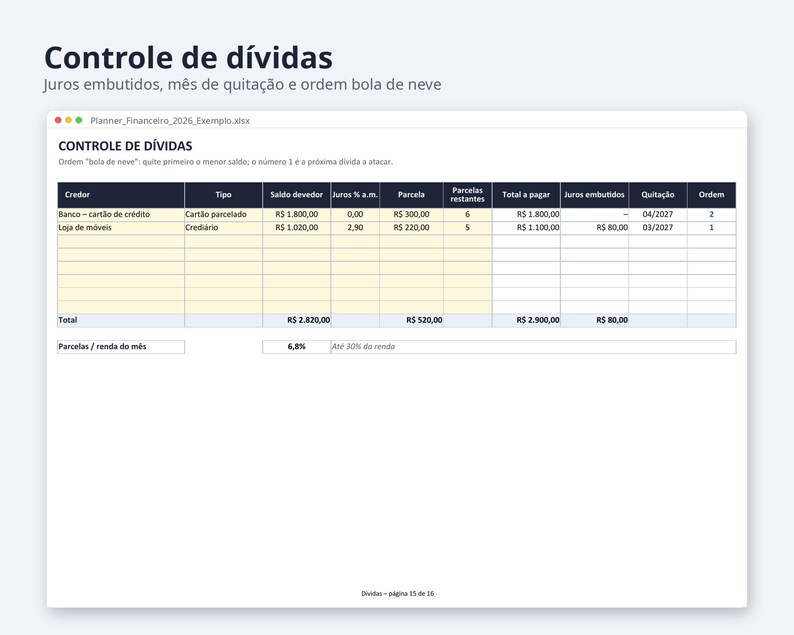
Task: Click the Parcela column header
Action: (411, 195)
